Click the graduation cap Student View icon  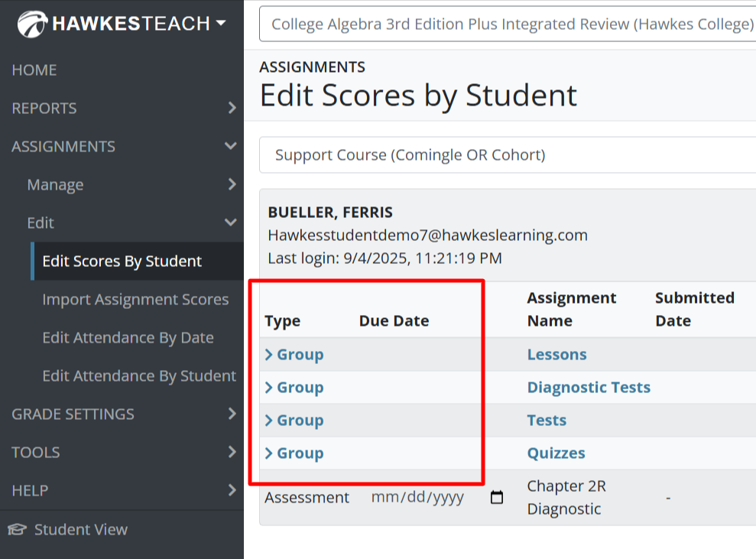pos(18,529)
